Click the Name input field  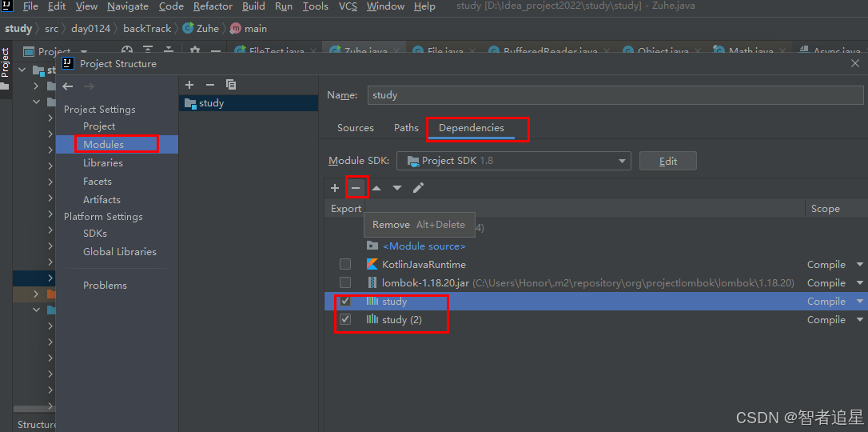(615, 94)
